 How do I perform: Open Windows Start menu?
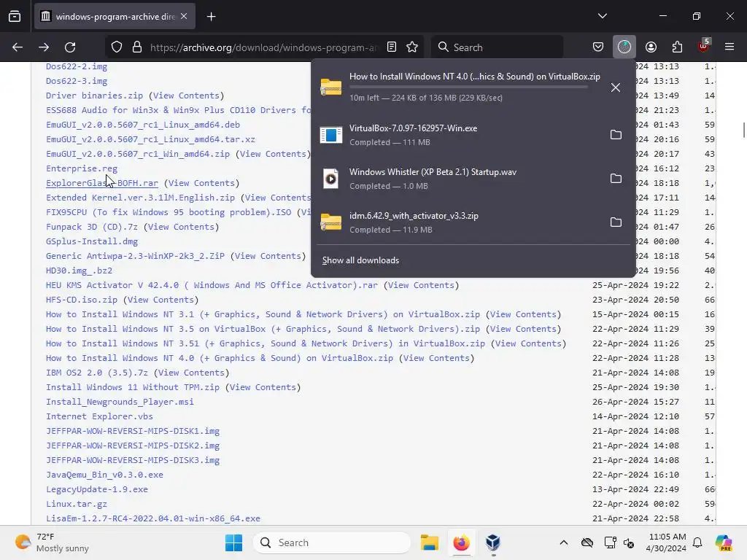point(233,542)
